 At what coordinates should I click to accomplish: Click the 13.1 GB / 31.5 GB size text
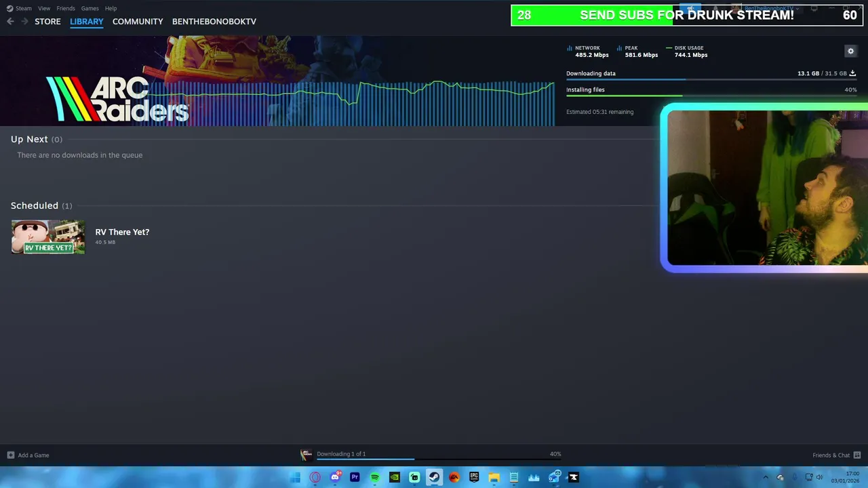[822, 73]
